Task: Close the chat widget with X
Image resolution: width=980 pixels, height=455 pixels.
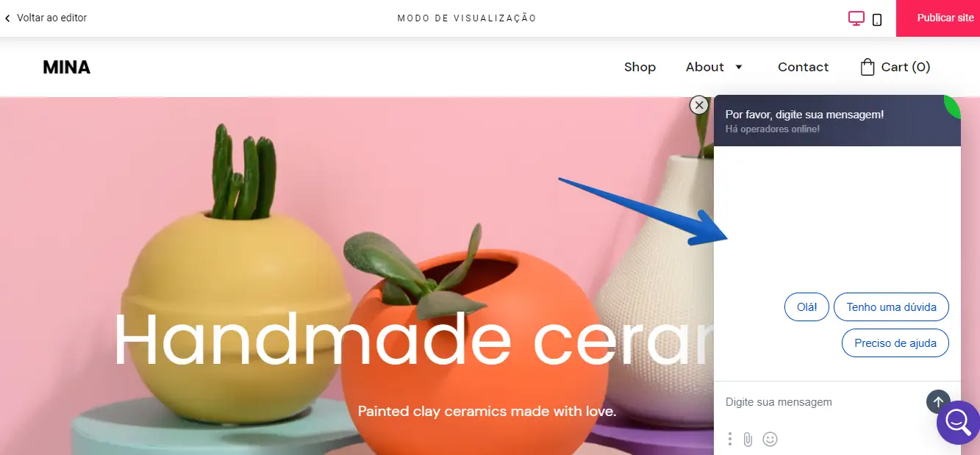Action: pos(699,105)
